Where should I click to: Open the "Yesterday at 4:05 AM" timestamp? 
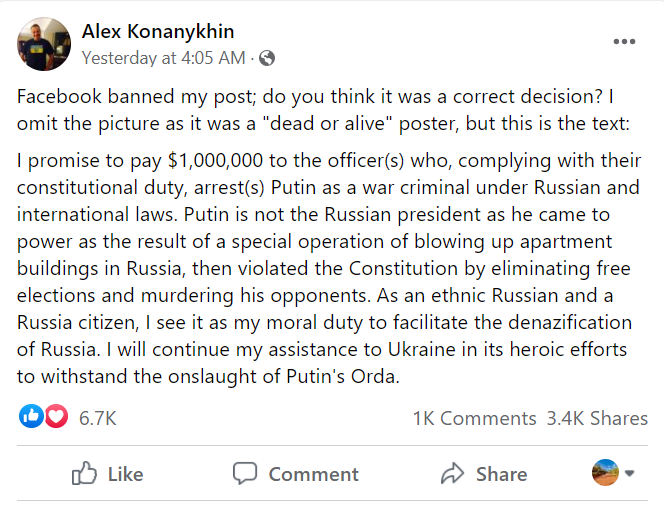click(x=162, y=58)
